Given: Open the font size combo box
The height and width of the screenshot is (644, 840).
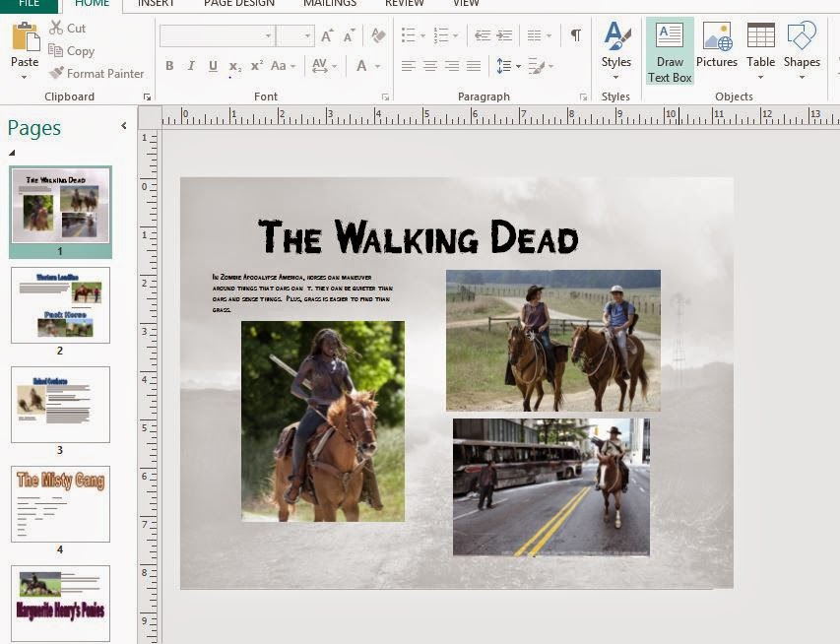Looking at the screenshot, I should click(295, 35).
